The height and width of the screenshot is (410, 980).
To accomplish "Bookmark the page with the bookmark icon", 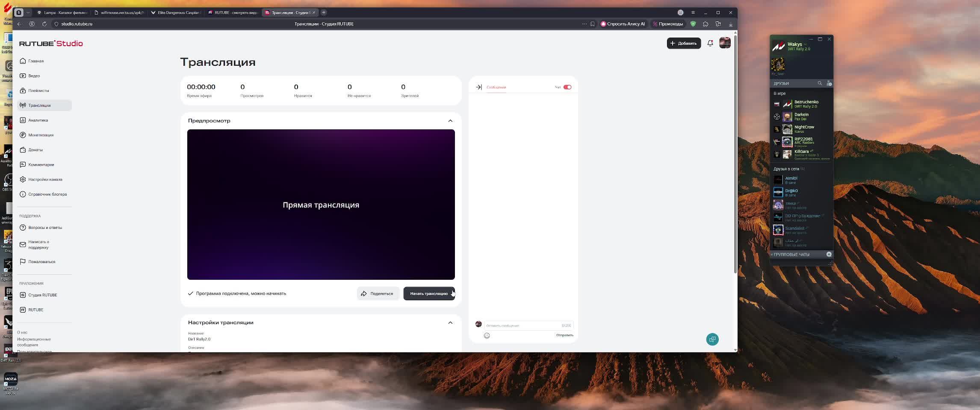I will 593,24.
